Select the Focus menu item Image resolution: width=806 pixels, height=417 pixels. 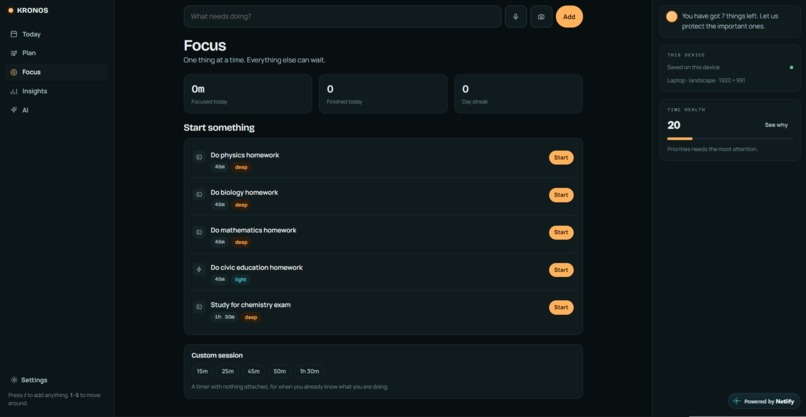(x=57, y=72)
